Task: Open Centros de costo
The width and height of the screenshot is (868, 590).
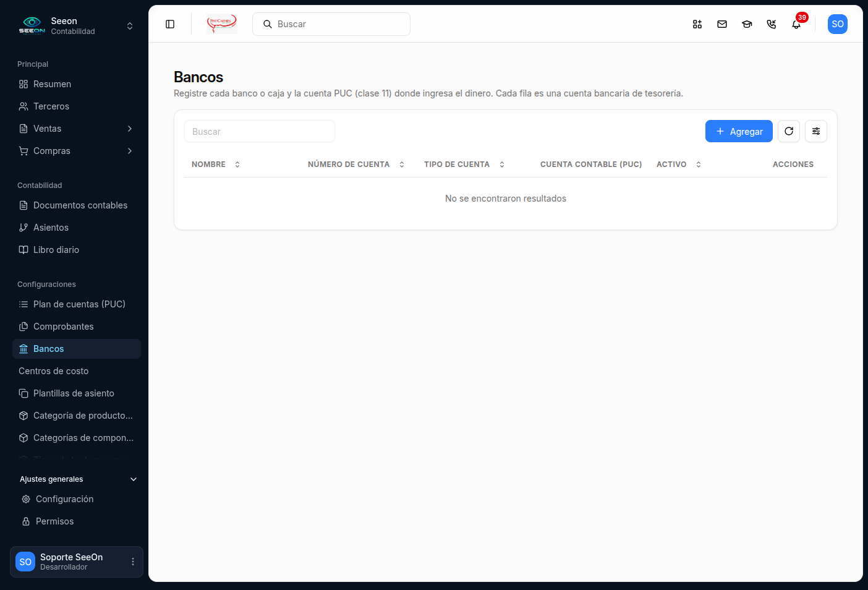Action: point(77,371)
